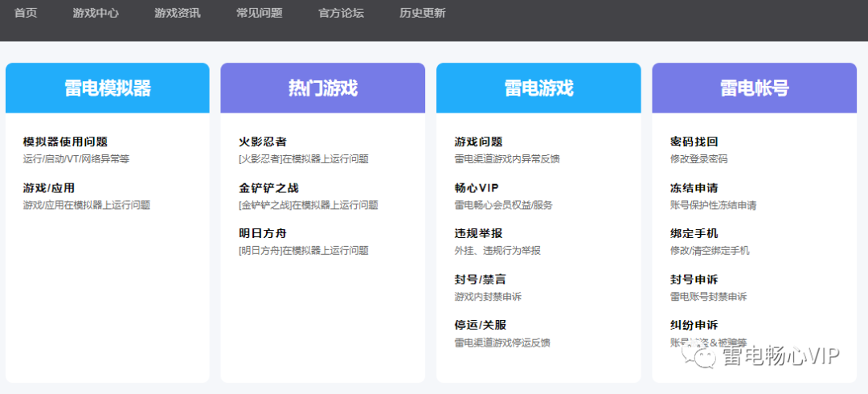This screenshot has width=868, height=394.
Task: Open 官方论坛 navigation link
Action: click(342, 14)
